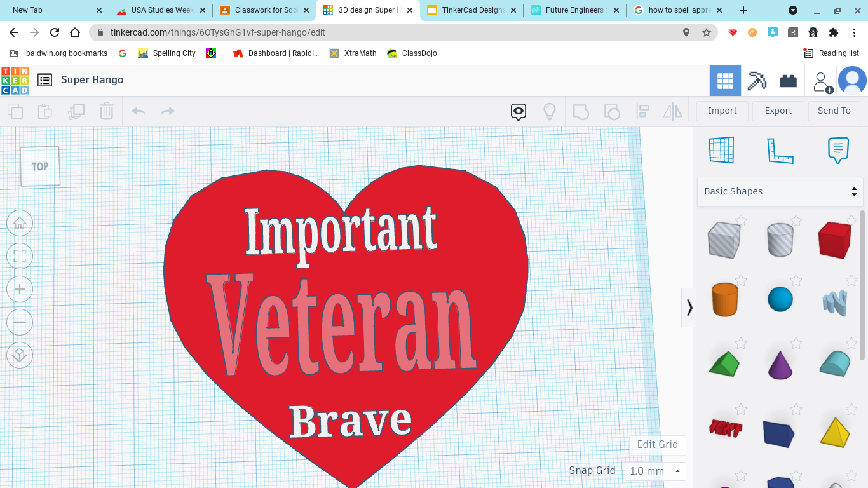
Task: Click the Mirror/Flip tool icon
Action: 672,112
